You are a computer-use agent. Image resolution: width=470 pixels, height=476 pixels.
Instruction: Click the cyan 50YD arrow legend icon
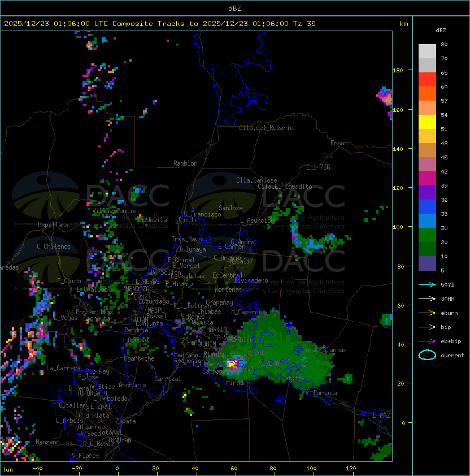tap(427, 284)
